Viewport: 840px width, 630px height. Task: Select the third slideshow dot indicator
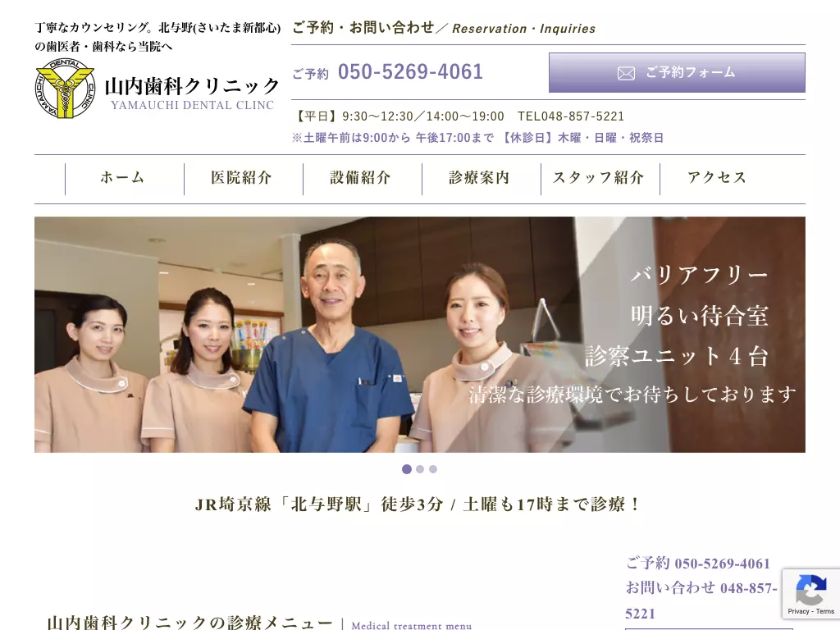pos(433,469)
